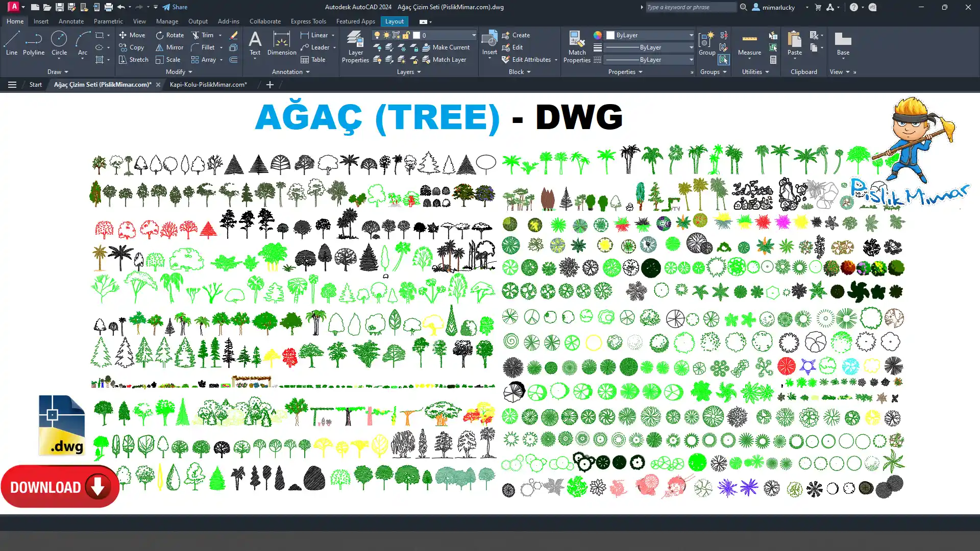Select the Match Properties tool

[577, 46]
